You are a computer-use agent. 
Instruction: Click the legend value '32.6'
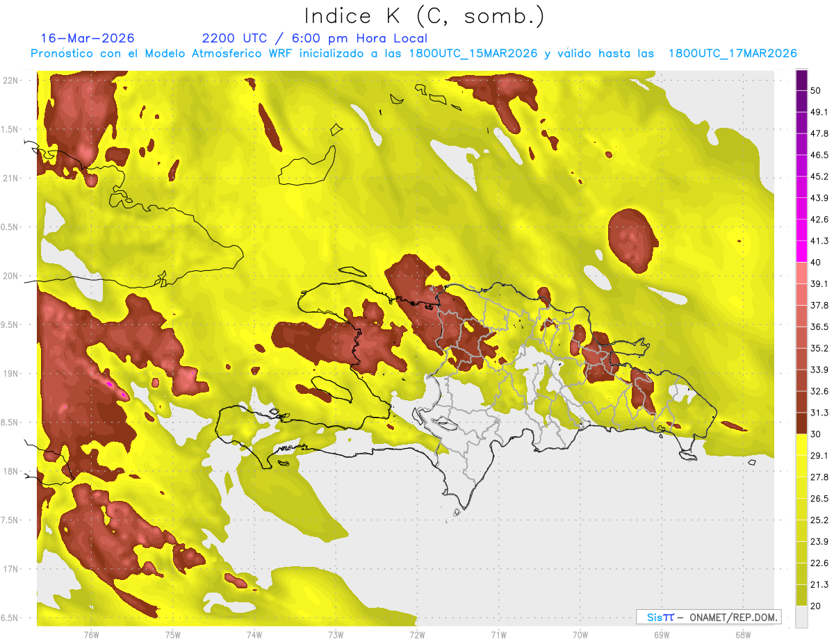click(x=819, y=391)
